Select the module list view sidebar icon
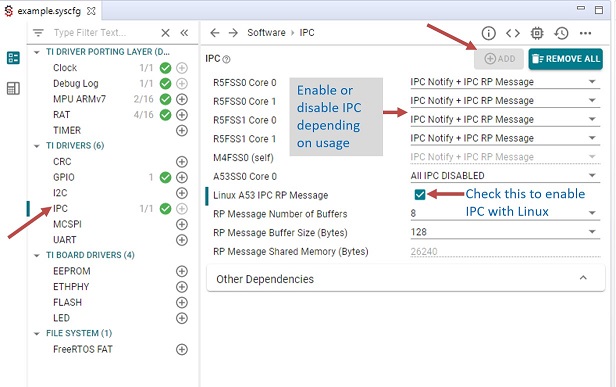The width and height of the screenshot is (616, 387). (13, 58)
